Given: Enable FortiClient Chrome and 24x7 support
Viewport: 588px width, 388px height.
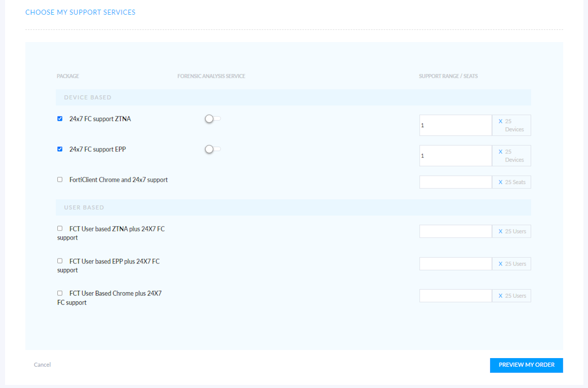Looking at the screenshot, I should click(59, 179).
